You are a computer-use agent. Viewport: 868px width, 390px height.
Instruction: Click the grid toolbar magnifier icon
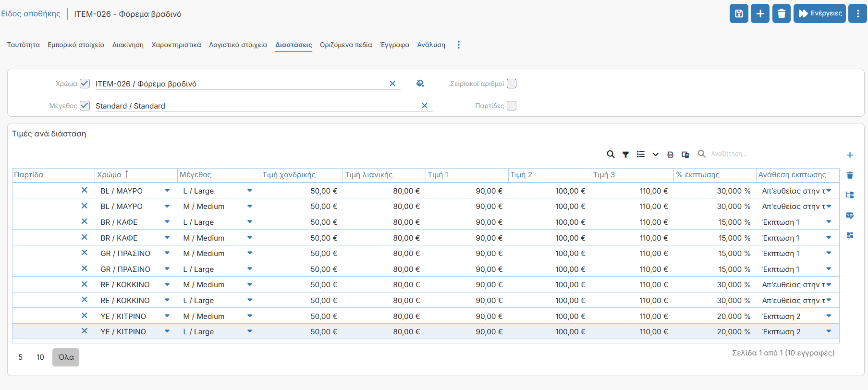(x=611, y=154)
